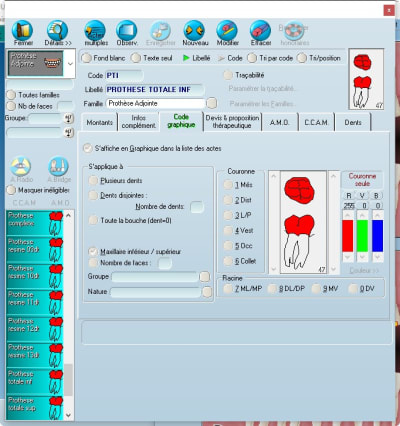Click the red color bar slider
Viewport: 400px width, 426px height.
pos(348,236)
